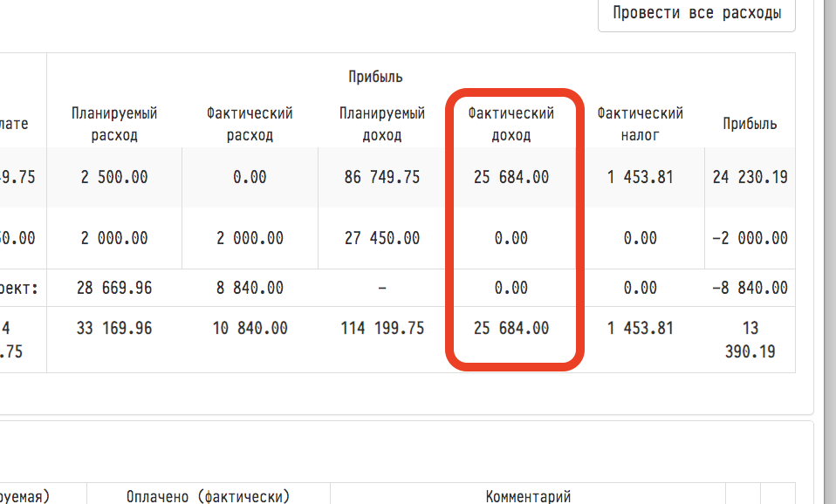This screenshot has height=504, width=836.
Task: Select the -8 840.00 profit cell
Action: tap(750, 288)
